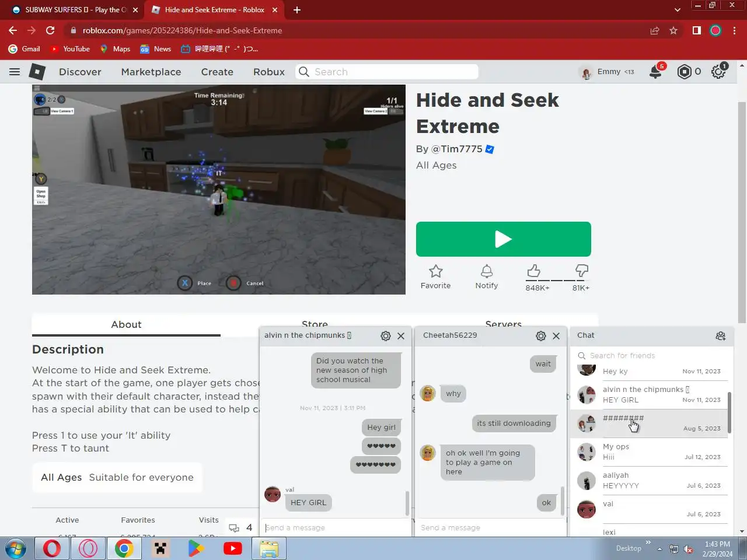Launch Opera from the taskbar
This screenshot has height=560, width=747.
[52, 549]
